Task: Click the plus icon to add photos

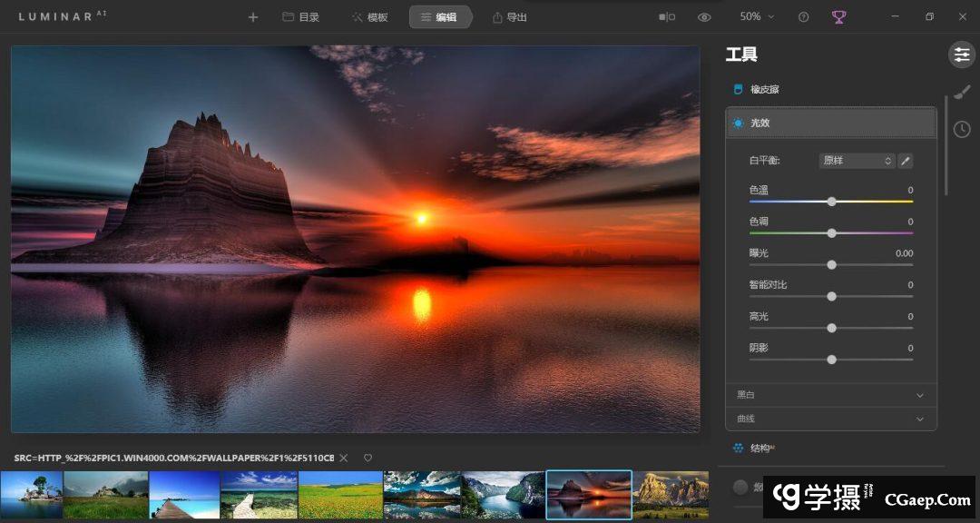Action: pyautogui.click(x=253, y=17)
